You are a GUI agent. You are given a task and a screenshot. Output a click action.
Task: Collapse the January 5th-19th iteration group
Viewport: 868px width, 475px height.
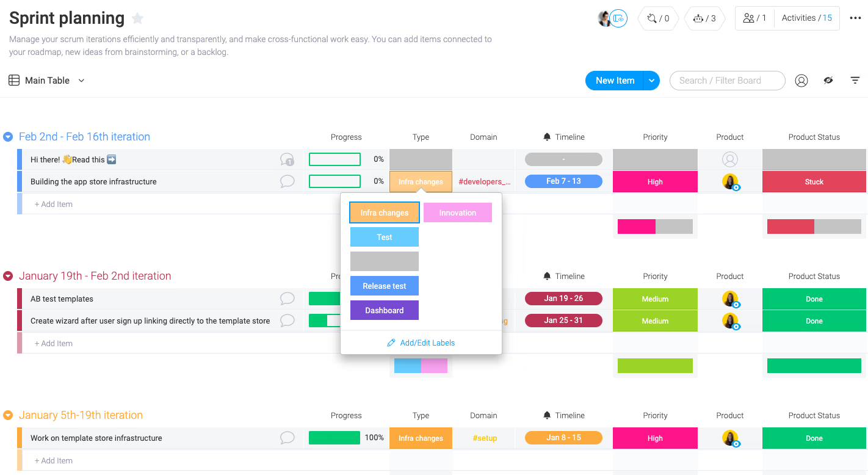8,415
